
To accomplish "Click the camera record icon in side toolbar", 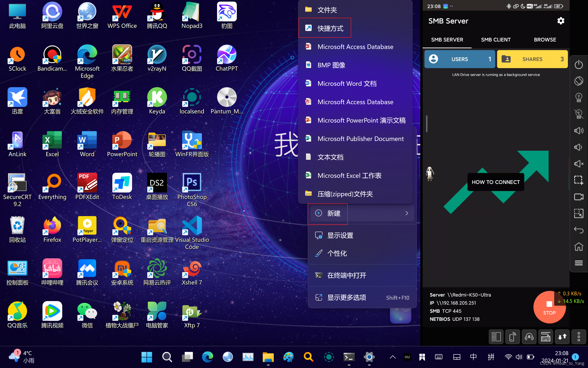I will coord(579,197).
